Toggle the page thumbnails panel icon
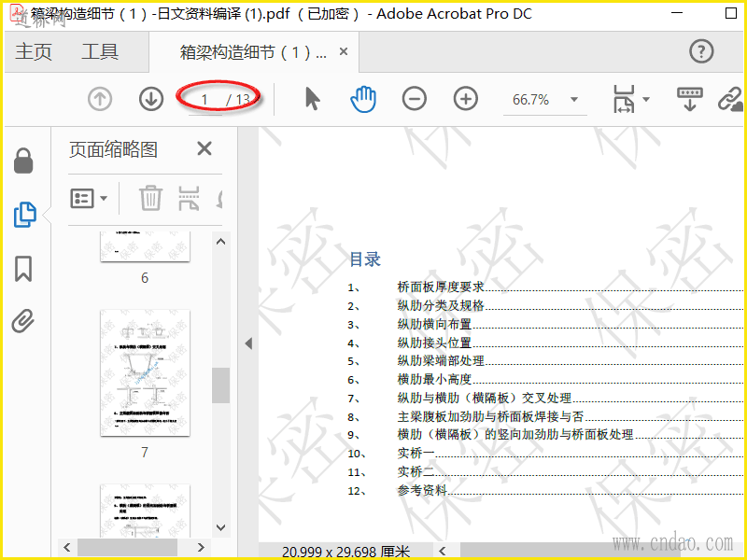 click(x=25, y=215)
